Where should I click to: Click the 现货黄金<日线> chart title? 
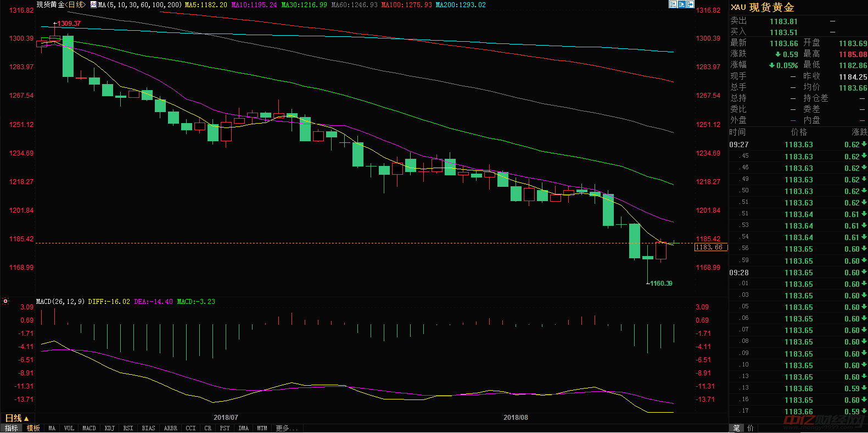click(61, 5)
